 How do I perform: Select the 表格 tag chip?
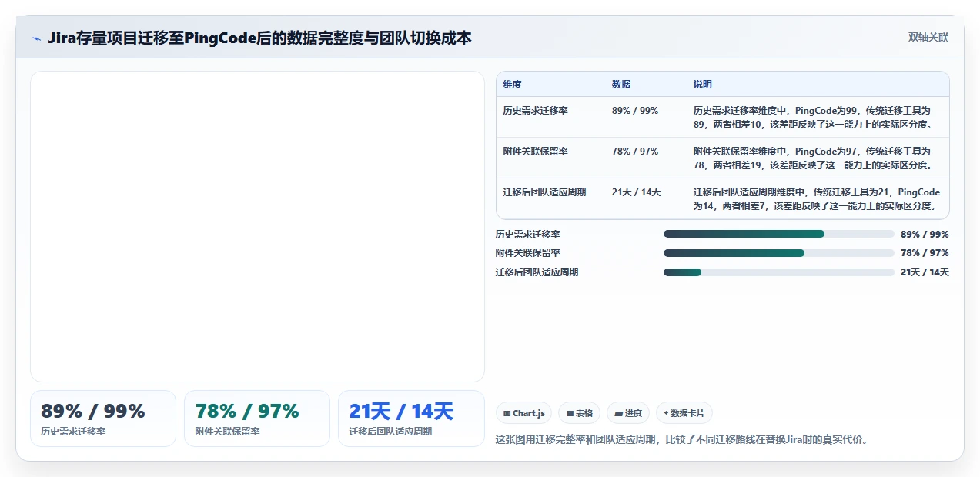point(580,413)
